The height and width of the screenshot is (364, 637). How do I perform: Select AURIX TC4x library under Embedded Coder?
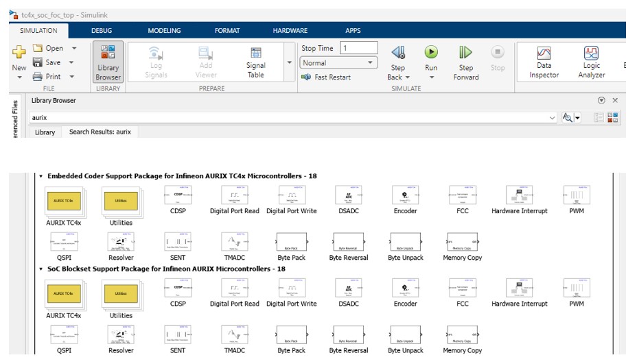(x=64, y=206)
